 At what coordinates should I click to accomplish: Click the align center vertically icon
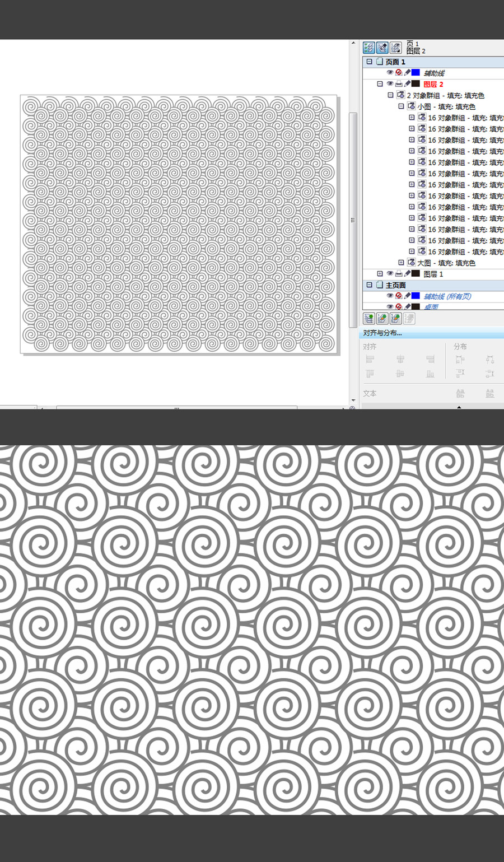[x=400, y=374]
